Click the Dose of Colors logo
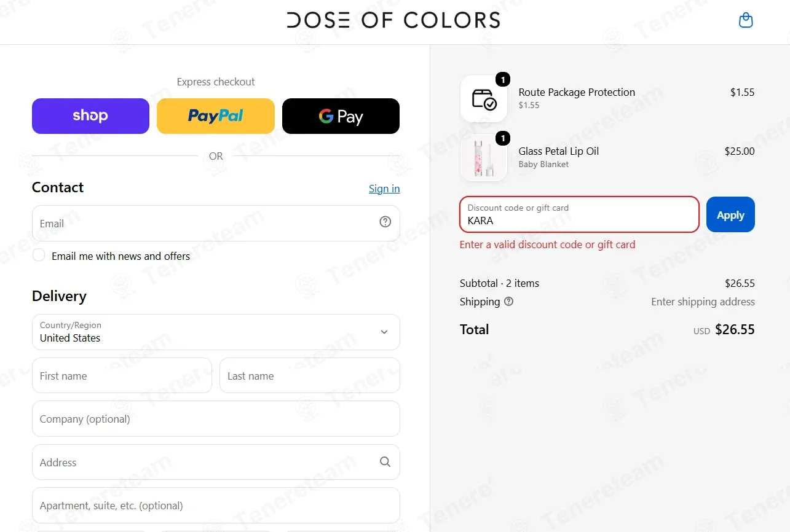This screenshot has height=532, width=790. 393,20
